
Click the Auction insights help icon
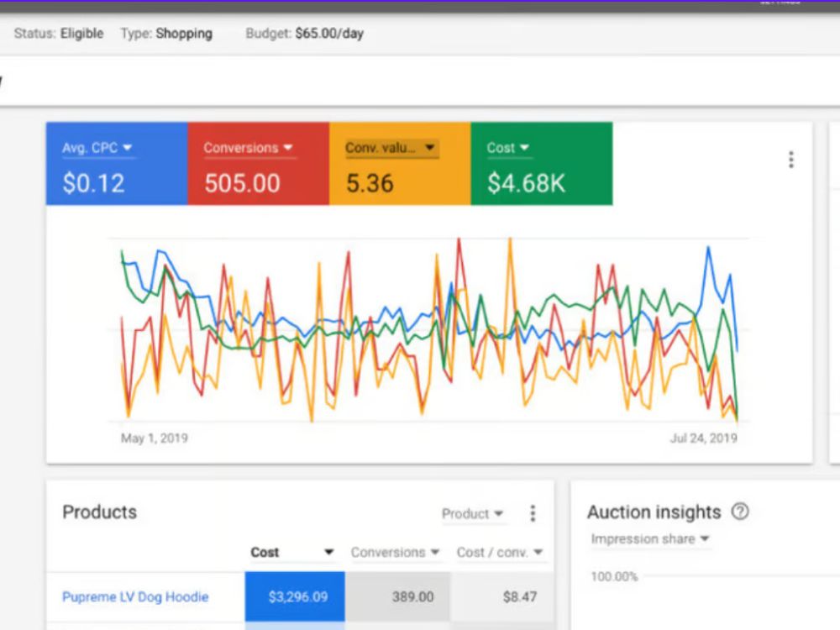pos(740,512)
